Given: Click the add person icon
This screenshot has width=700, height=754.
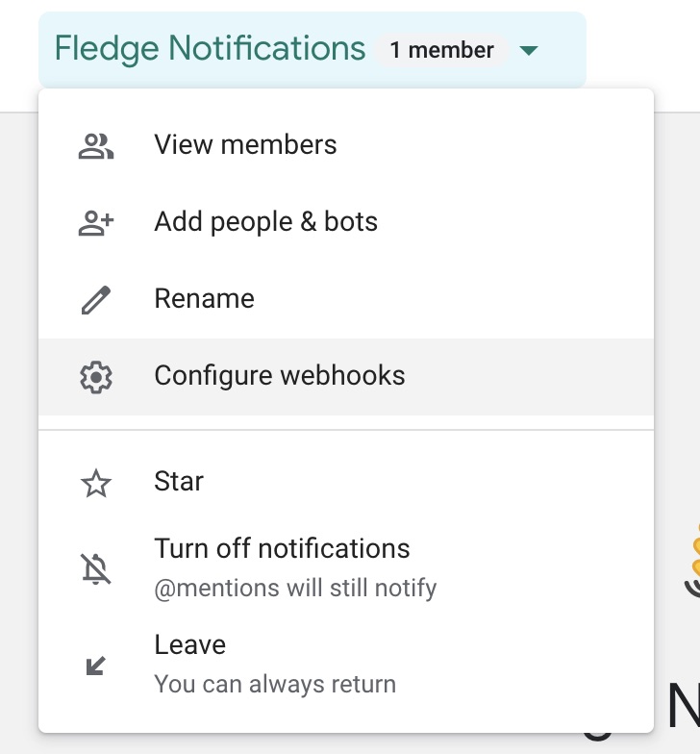Looking at the screenshot, I should click(95, 223).
